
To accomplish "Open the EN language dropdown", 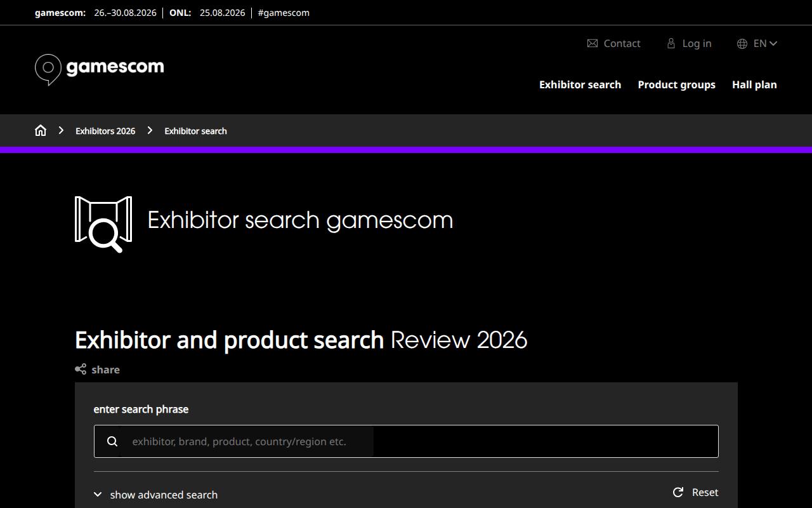I will (765, 43).
